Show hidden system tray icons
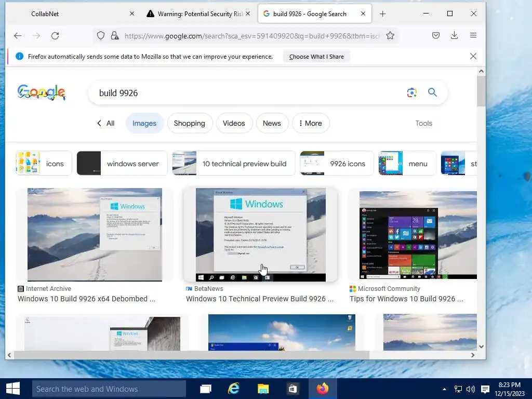Screen dimensions: 532x399 [x=444, y=389]
